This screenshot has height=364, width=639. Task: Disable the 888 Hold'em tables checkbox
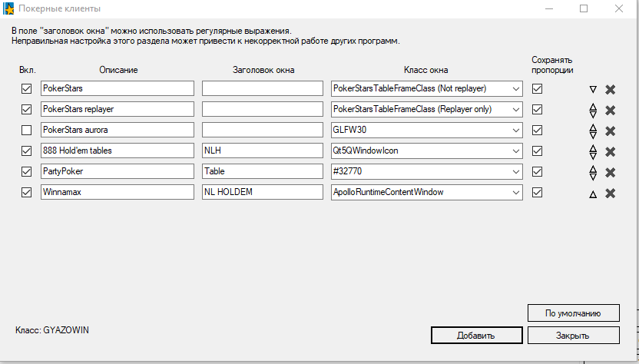point(26,151)
